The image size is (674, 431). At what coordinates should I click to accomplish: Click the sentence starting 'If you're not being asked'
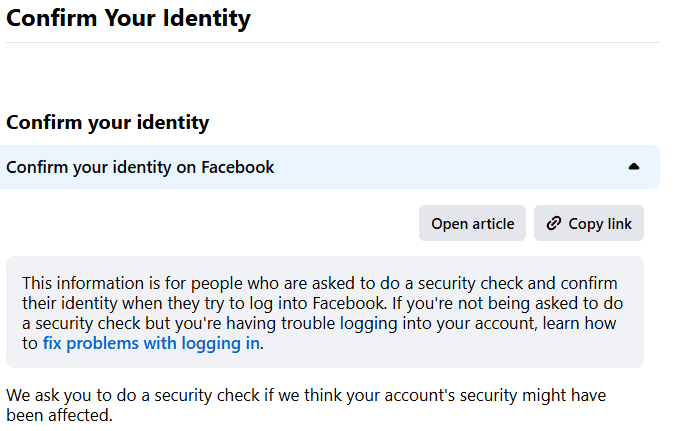click(322, 323)
